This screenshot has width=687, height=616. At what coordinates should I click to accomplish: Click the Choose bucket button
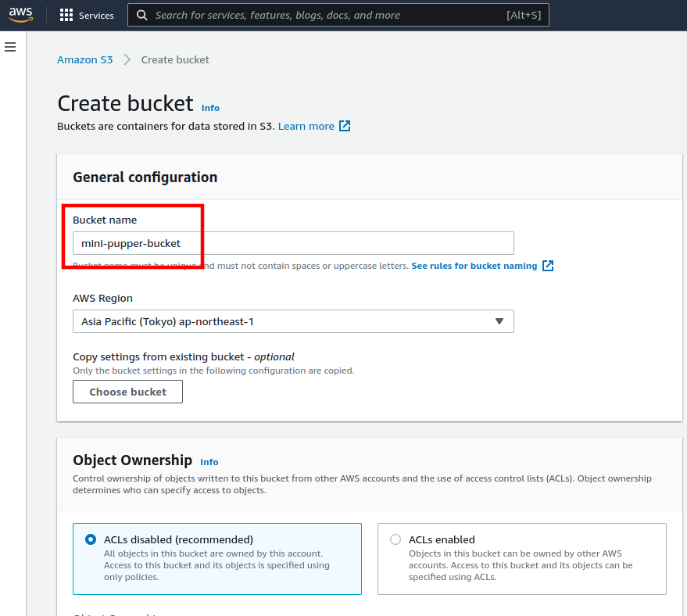coord(127,392)
